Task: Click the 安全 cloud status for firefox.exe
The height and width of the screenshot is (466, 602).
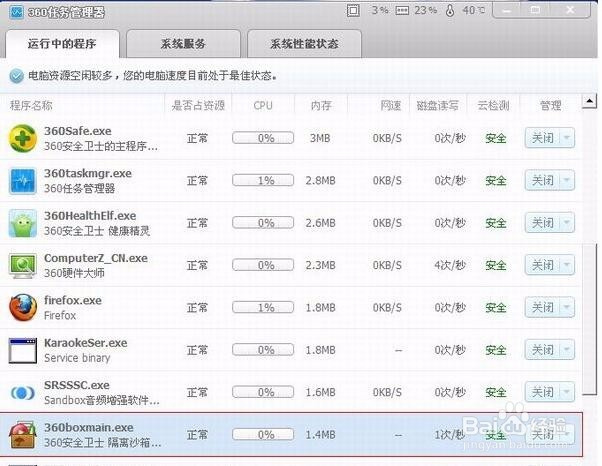Action: pyautogui.click(x=495, y=307)
